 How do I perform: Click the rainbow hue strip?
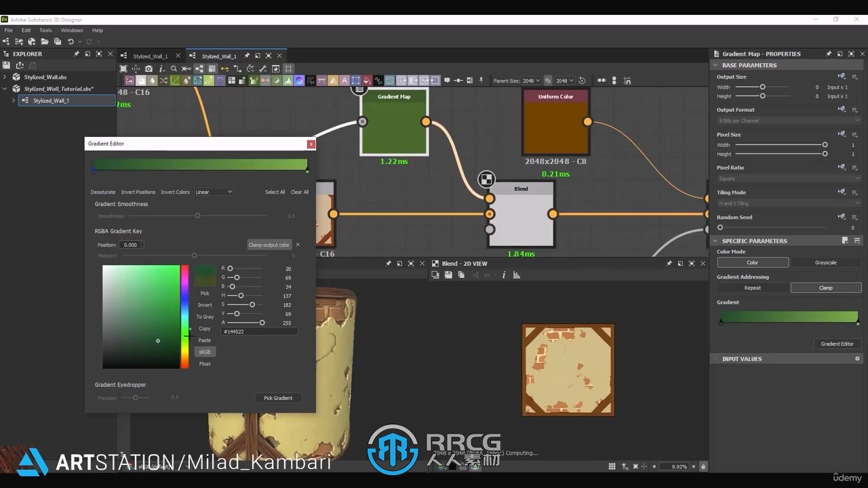(184, 317)
